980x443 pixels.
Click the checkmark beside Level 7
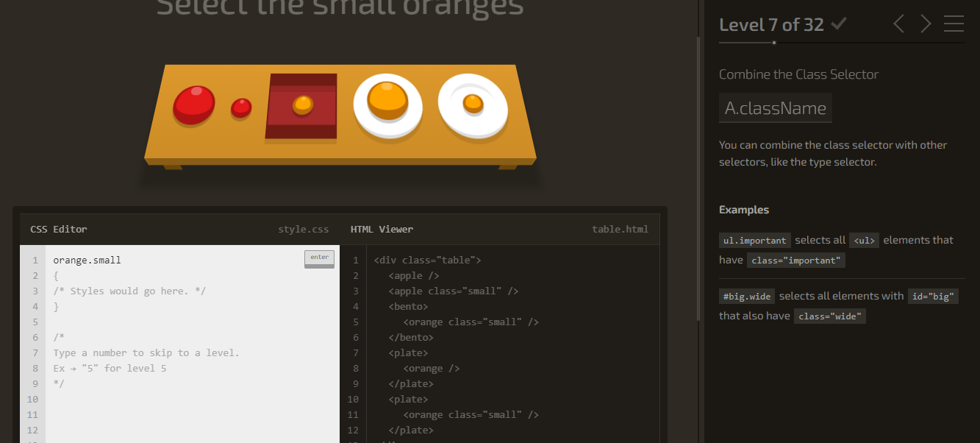(x=838, y=24)
